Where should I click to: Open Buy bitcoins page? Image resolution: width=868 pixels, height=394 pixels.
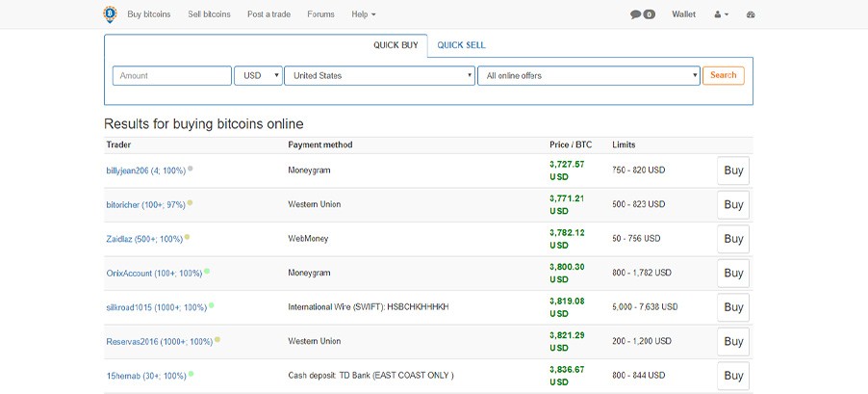[x=149, y=14]
